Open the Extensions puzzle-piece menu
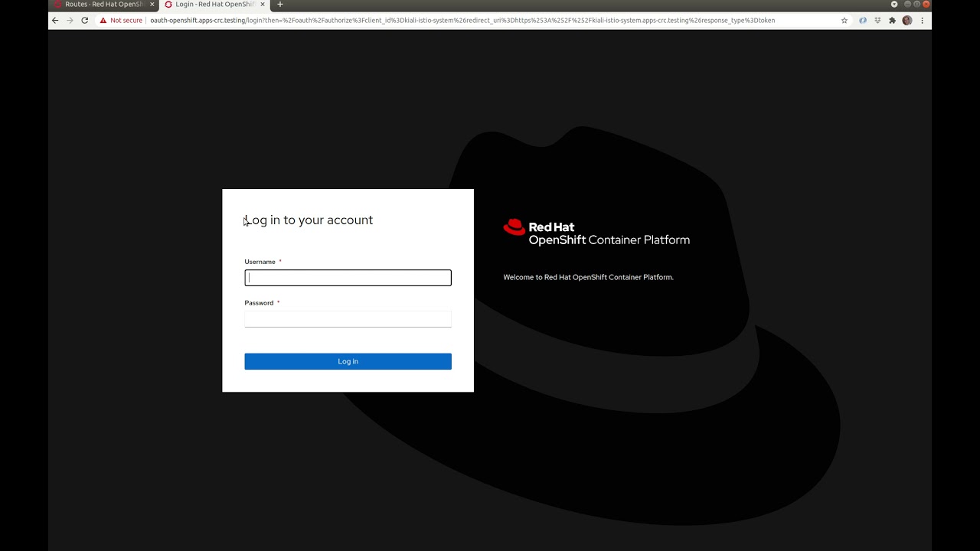 [892, 21]
